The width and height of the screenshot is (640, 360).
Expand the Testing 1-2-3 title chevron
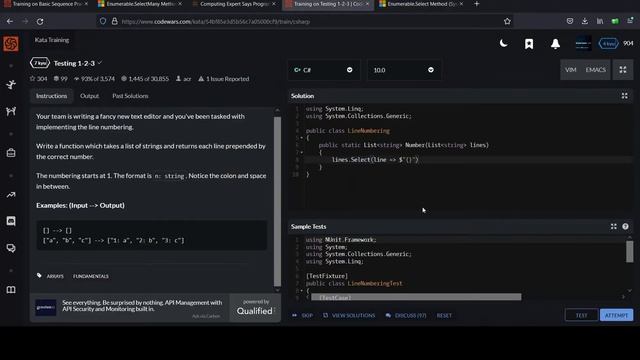coord(100,63)
